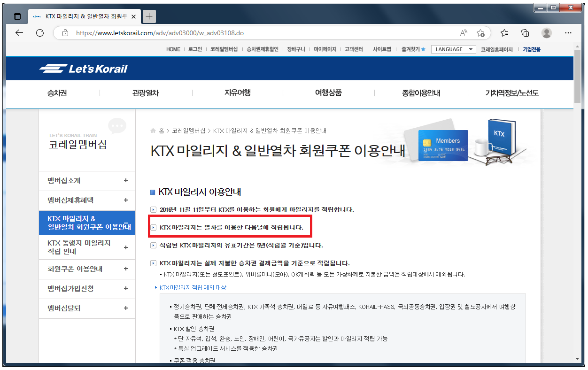
Task: Open 사이트맵 link
Action: click(382, 49)
